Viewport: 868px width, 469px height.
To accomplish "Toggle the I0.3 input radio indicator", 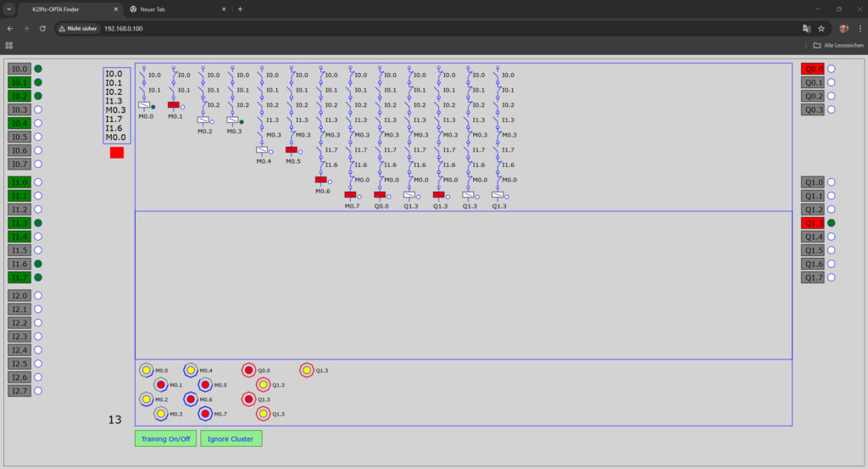I will click(38, 109).
